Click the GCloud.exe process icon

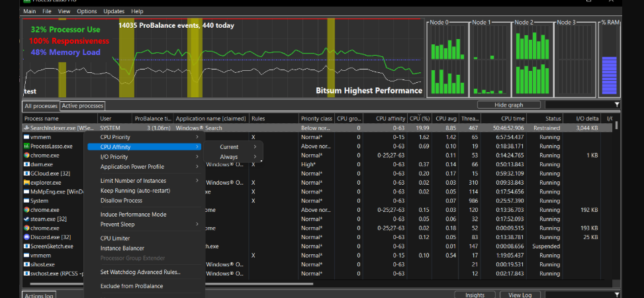26,174
